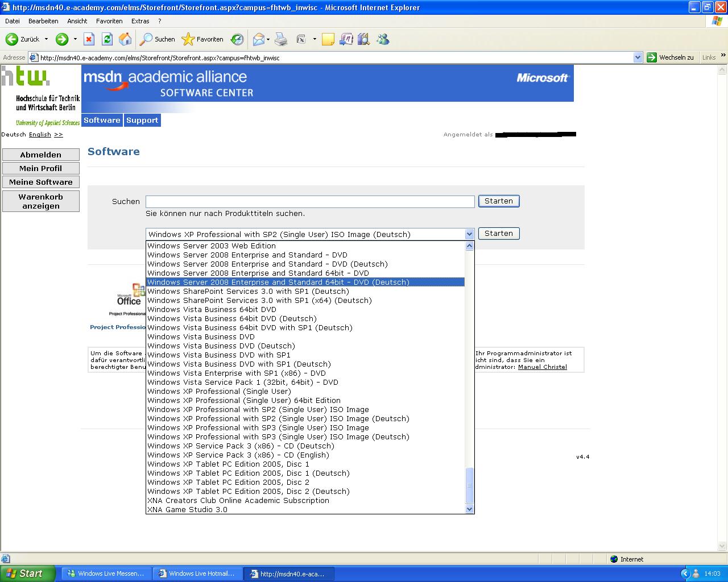Click Warenkorb anzeigen button
The image size is (728, 582).
tap(41, 201)
